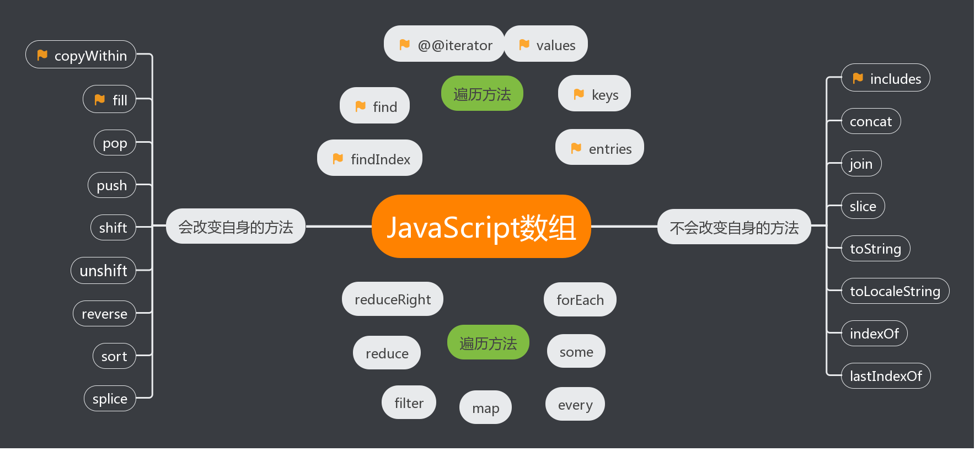Select the 不会改变自身的方法 branch node
This screenshot has width=980, height=451.
click(733, 227)
